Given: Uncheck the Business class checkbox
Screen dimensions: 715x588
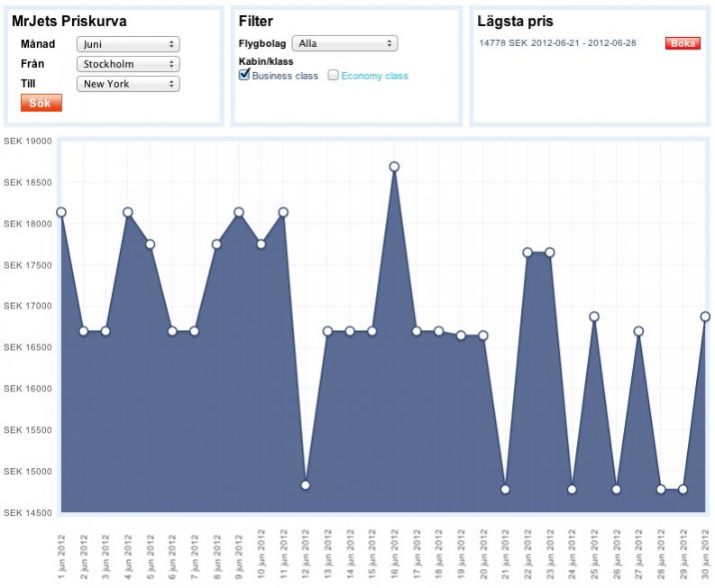Looking at the screenshot, I should pyautogui.click(x=243, y=76).
